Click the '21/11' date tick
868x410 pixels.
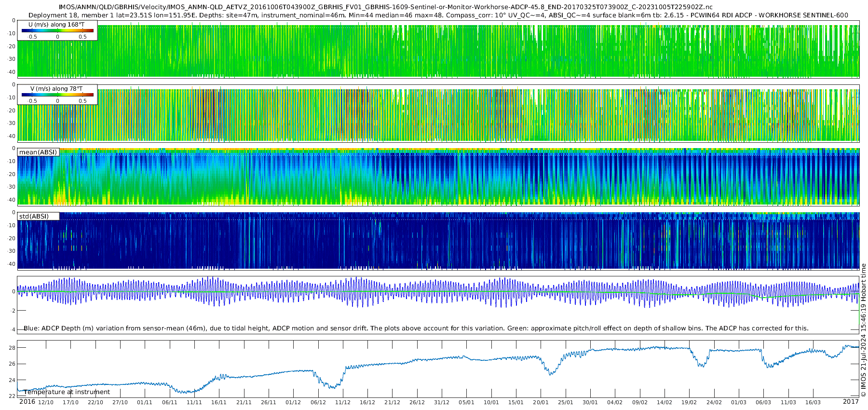coord(244,402)
